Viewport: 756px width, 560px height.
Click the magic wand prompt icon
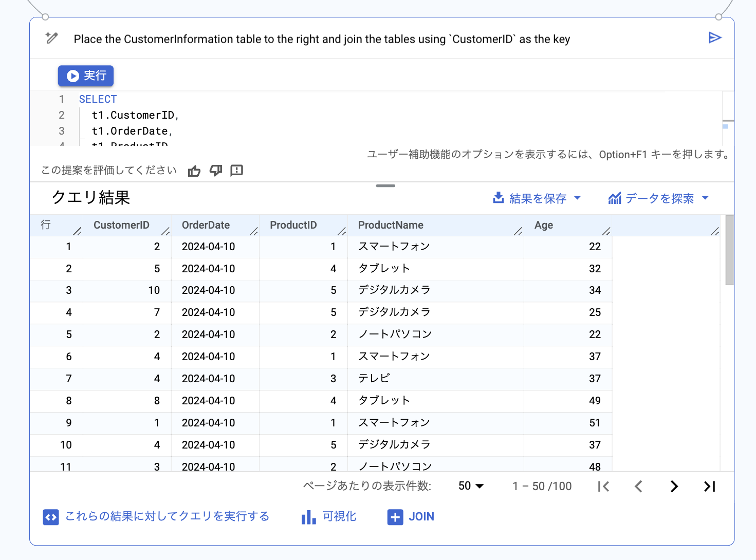tap(51, 38)
